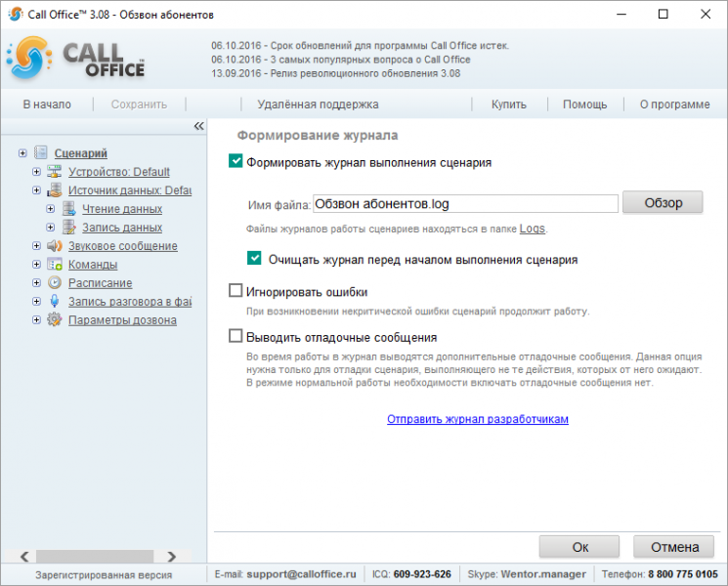Click the title bar application icon
Viewport: 728px width, 586px height.
click(x=15, y=14)
